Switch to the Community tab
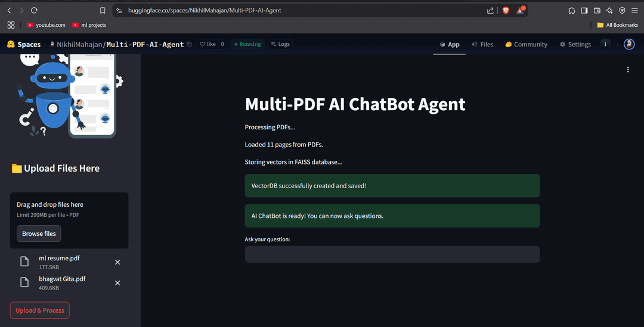This screenshot has width=644, height=327. (x=526, y=44)
